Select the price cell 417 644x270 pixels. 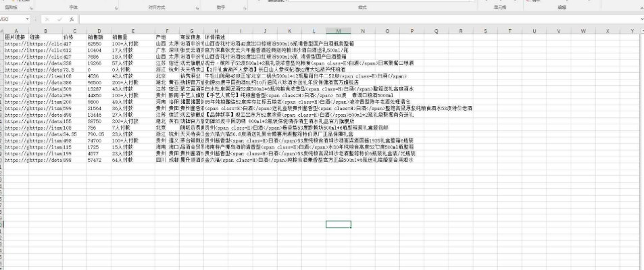pyautogui.click(x=74, y=43)
